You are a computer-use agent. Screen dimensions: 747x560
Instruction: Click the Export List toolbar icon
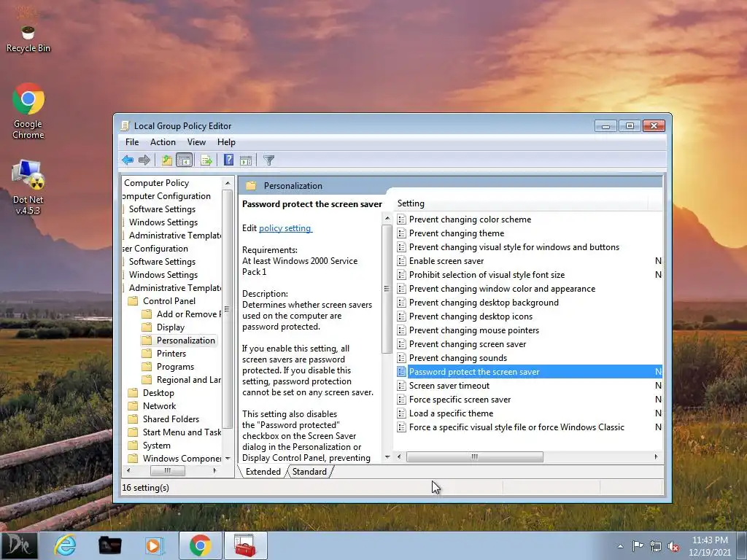(x=206, y=160)
